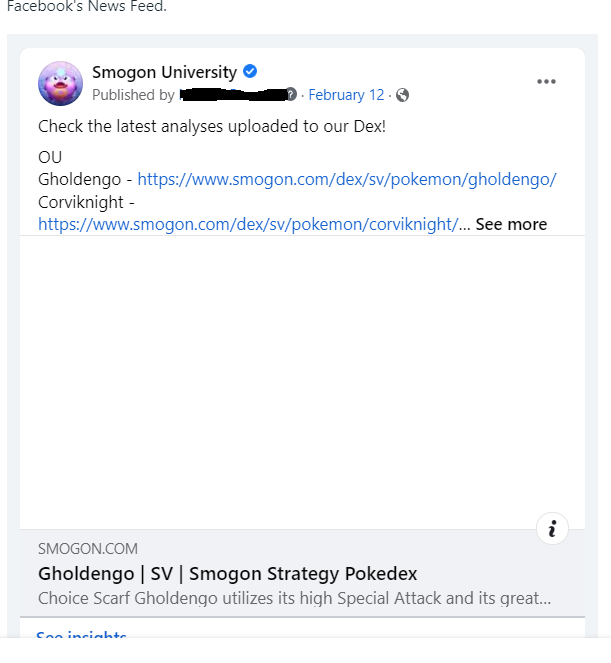Screen dimensions: 611x663
Task: Click the OU tier heading text
Action: point(50,158)
